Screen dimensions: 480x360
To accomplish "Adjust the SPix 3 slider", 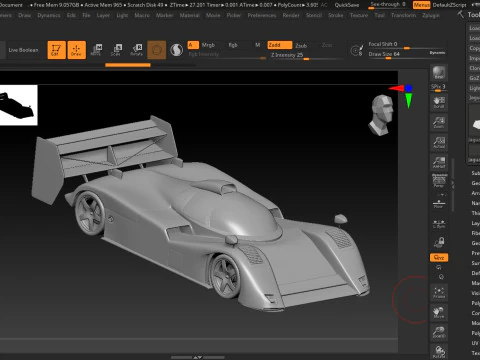I will [439, 87].
